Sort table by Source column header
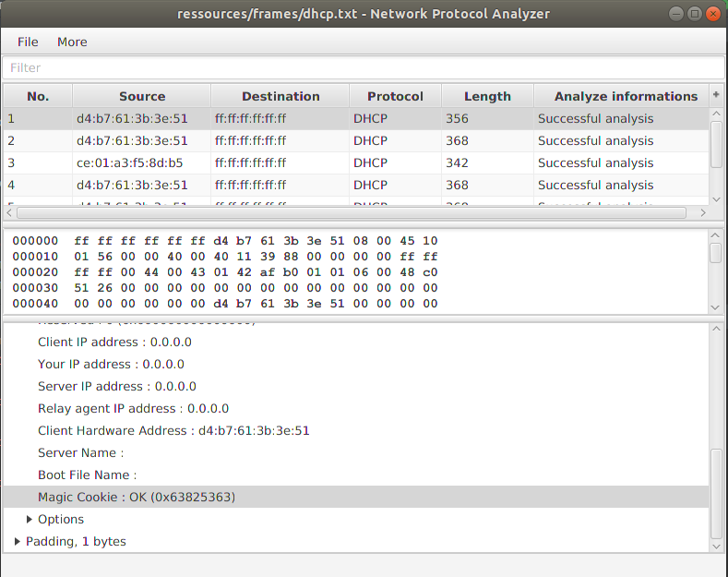 (x=141, y=96)
